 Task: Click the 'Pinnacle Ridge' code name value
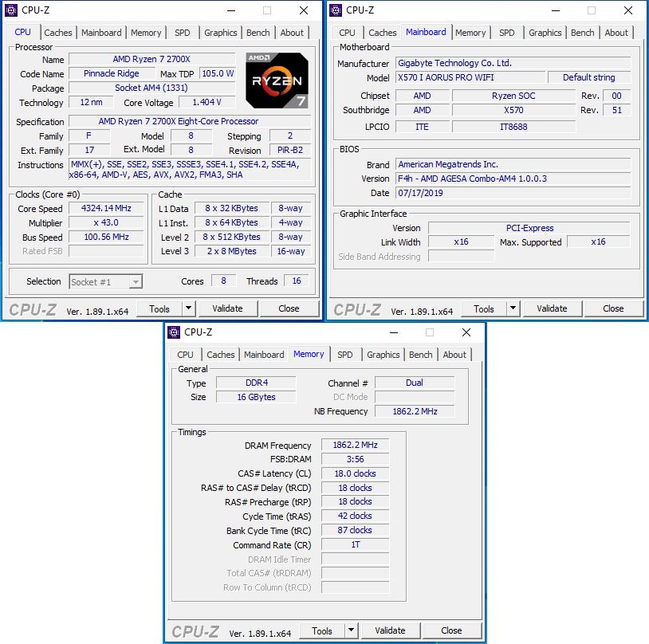[112, 73]
